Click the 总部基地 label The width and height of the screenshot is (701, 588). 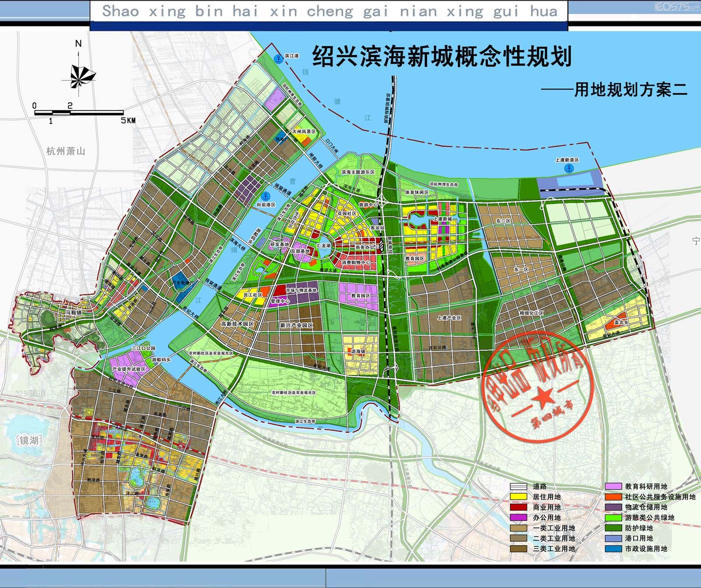click(301, 251)
